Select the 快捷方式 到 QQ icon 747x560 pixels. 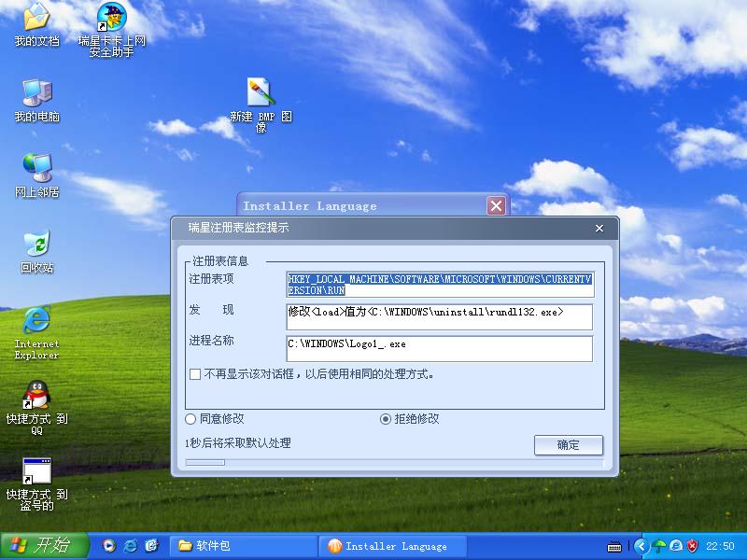tap(36, 408)
